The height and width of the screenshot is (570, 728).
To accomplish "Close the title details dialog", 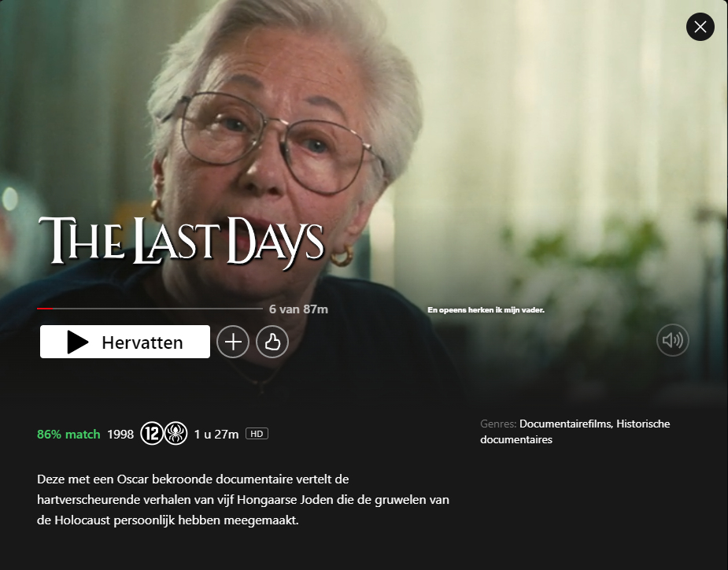I will pyautogui.click(x=700, y=27).
